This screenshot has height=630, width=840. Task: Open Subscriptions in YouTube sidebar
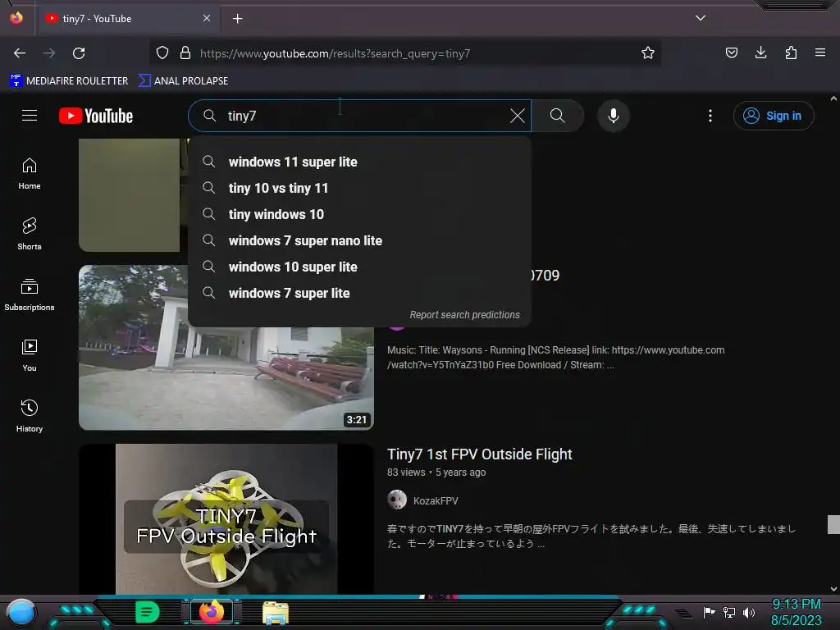[x=30, y=294]
